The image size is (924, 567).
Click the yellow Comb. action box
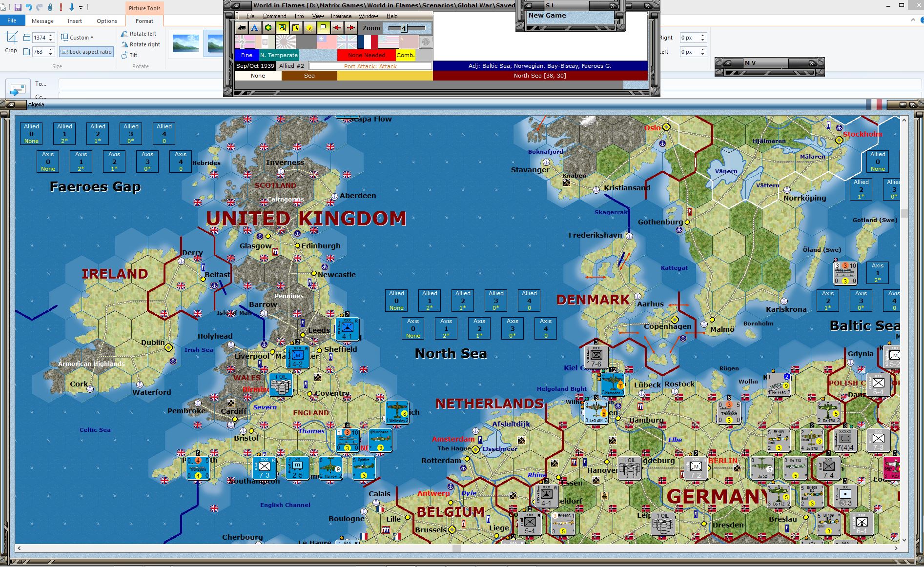pos(405,55)
